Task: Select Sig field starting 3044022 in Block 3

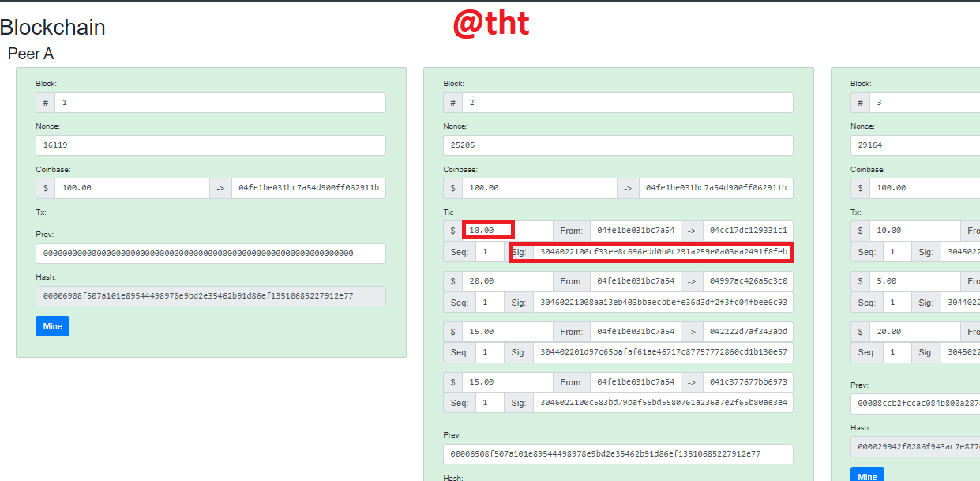Action: pyautogui.click(x=960, y=303)
